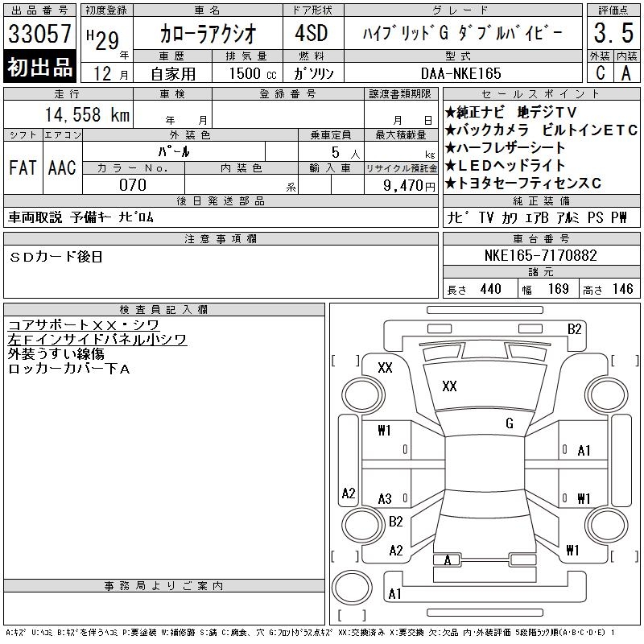The width and height of the screenshot is (644, 644).
Task: Click the spare tire circle below the diagram
Action: click(x=352, y=588)
